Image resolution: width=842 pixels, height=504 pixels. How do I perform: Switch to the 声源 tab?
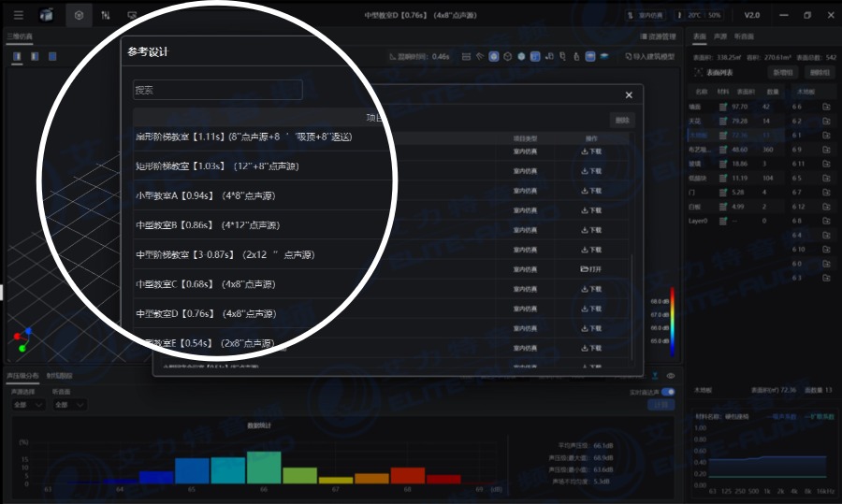coord(720,36)
